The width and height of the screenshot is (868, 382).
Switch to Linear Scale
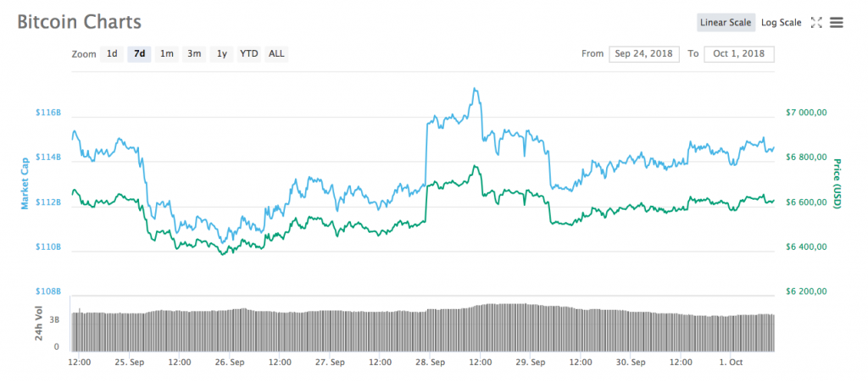[x=726, y=23]
